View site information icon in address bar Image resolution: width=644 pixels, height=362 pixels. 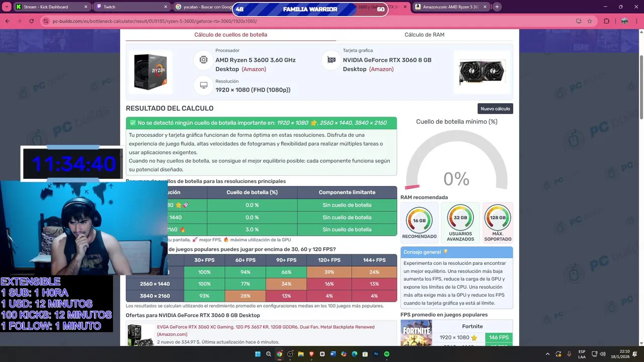(46, 21)
